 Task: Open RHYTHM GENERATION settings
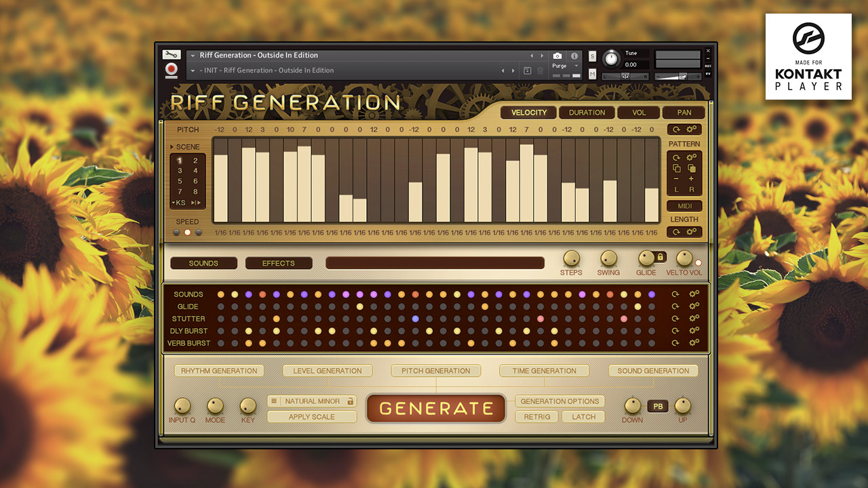point(219,371)
